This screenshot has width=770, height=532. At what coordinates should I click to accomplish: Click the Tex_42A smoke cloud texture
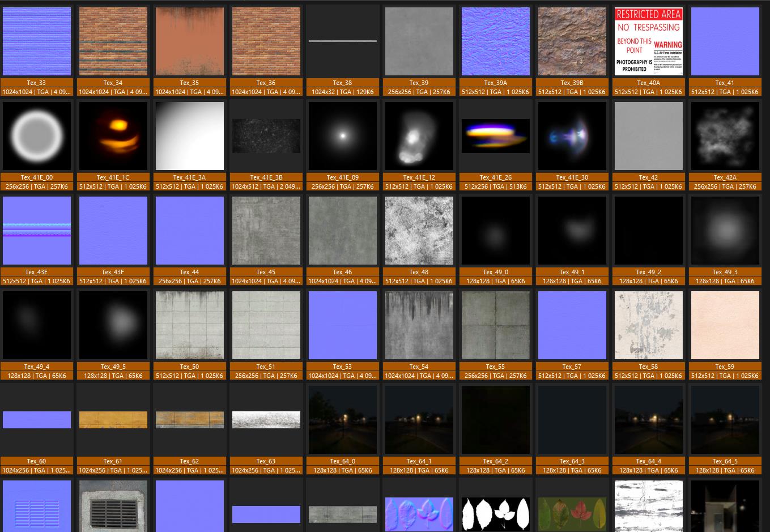[725, 136]
